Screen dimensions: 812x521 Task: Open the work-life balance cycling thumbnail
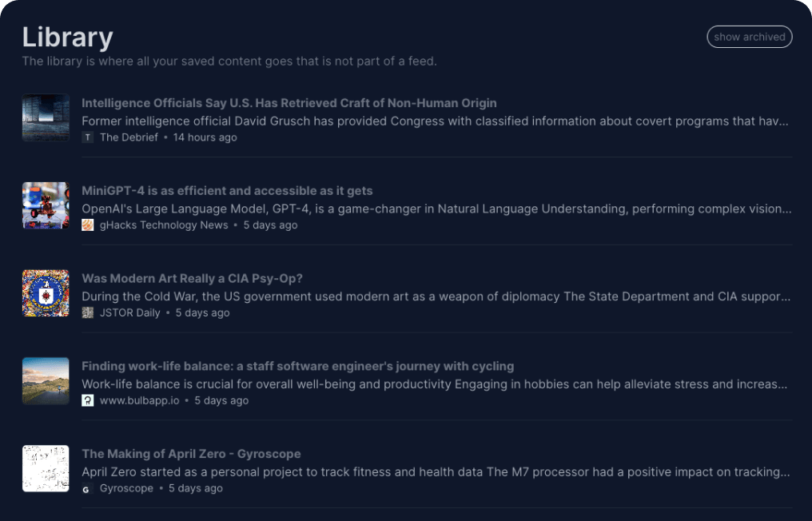tap(46, 381)
